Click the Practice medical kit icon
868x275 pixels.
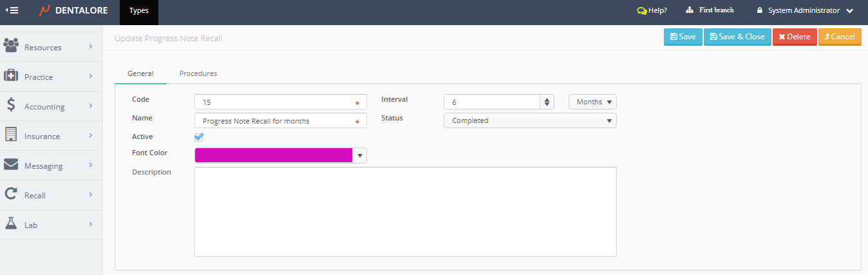tap(11, 76)
